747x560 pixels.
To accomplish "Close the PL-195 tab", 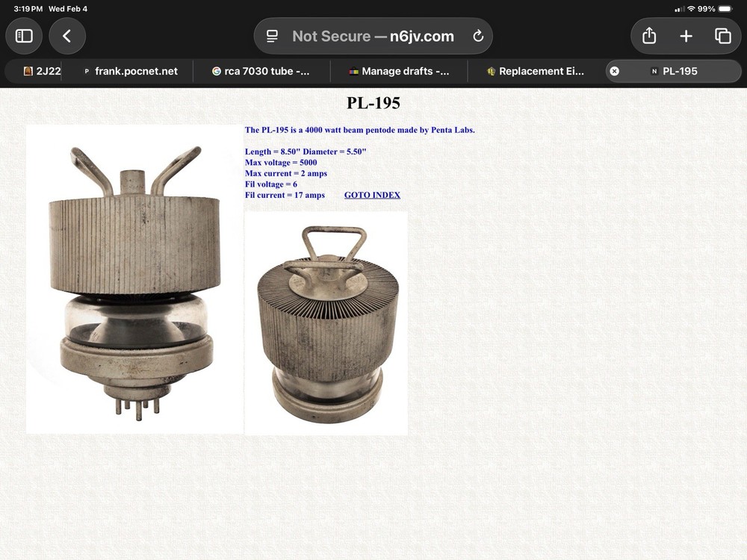I will click(x=615, y=71).
